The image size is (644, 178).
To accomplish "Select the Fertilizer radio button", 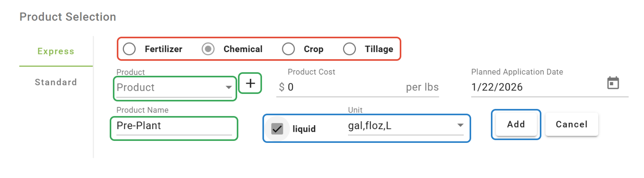I will (129, 49).
